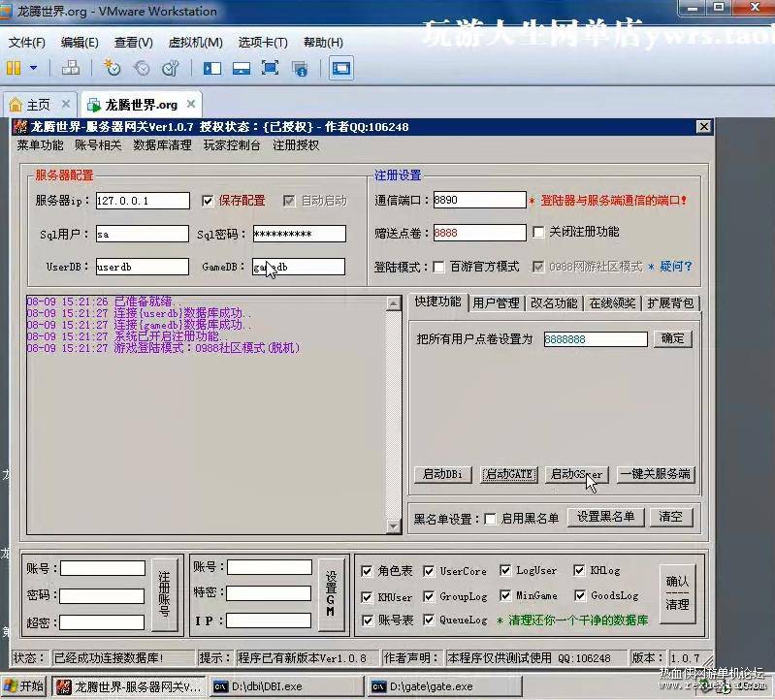Click the 启动DBi button
Viewport: 775px width, 700px height.
442,474
